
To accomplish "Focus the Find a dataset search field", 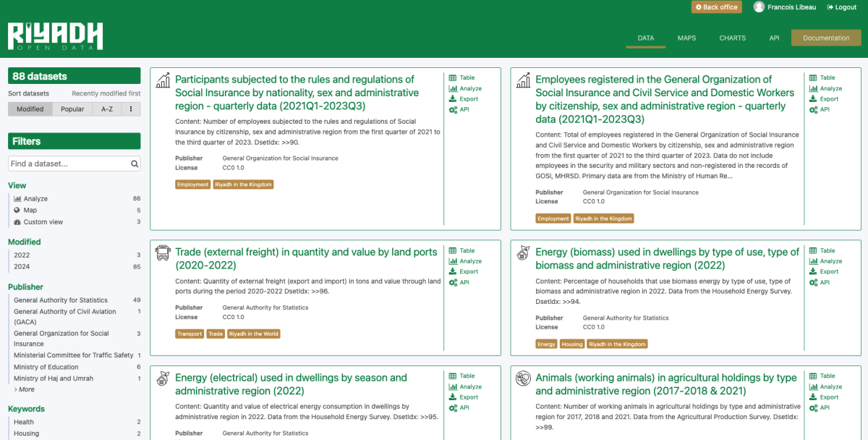I will (x=69, y=164).
